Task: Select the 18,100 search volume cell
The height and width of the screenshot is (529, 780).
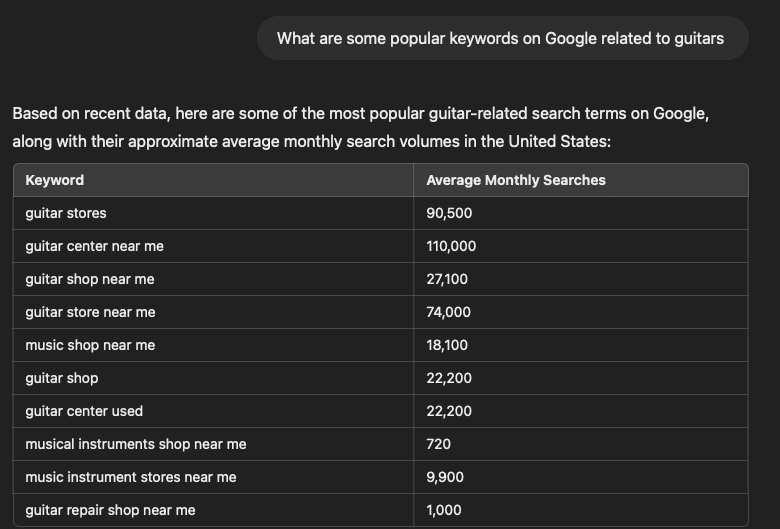Action: point(447,345)
